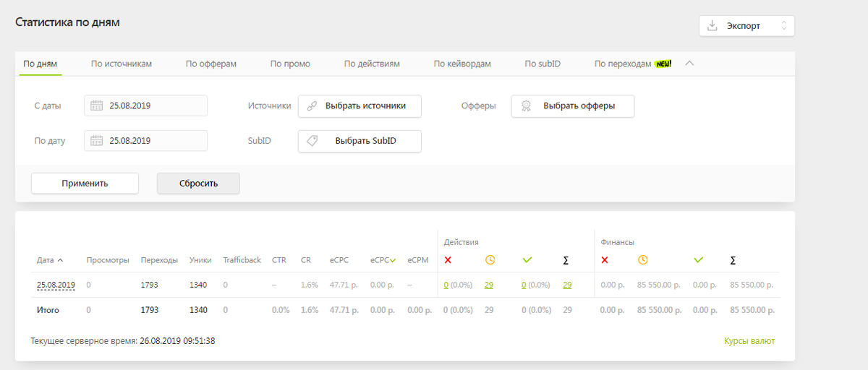The width and height of the screenshot is (868, 370).
Task: Apply filters with Применить button
Action: 85,184
